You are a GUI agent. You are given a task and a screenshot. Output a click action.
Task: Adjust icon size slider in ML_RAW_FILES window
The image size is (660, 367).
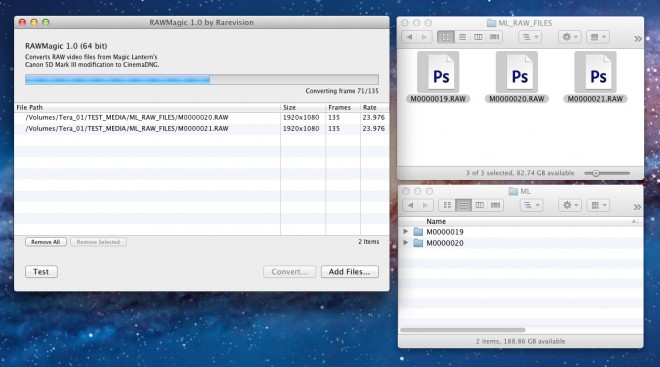coord(607,173)
